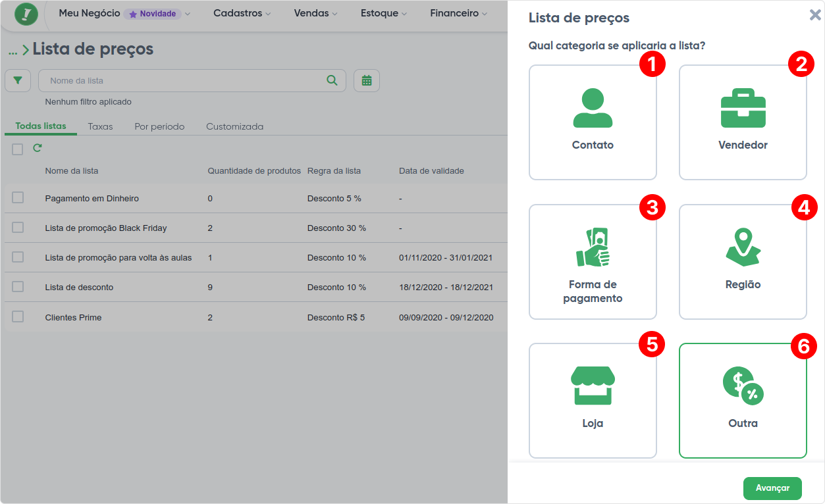This screenshot has height=504, width=825.
Task: Close the Lista de preços panel
Action: click(x=815, y=15)
